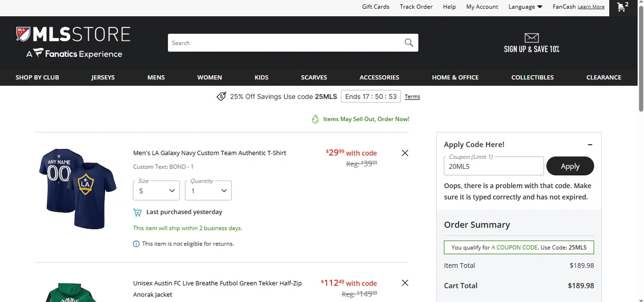Viewport: 644px width, 302px height.
Task: Click the $112.49 with code price
Action: coord(349,283)
